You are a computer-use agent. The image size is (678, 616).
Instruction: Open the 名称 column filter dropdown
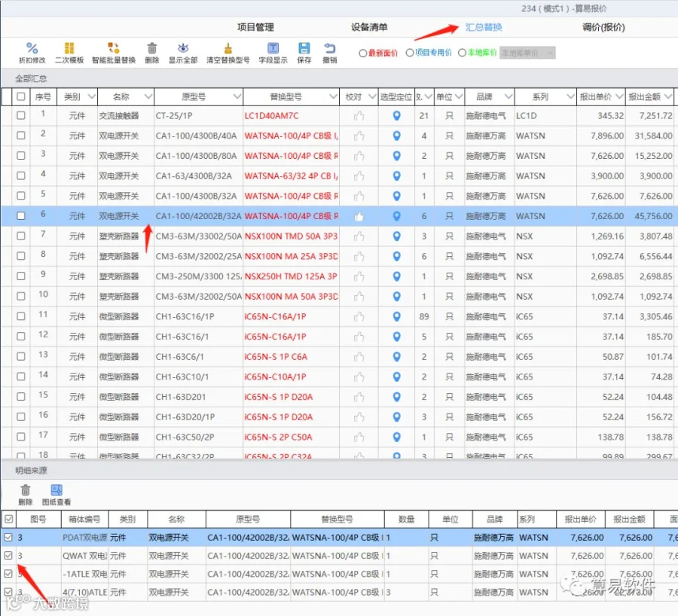[x=148, y=96]
